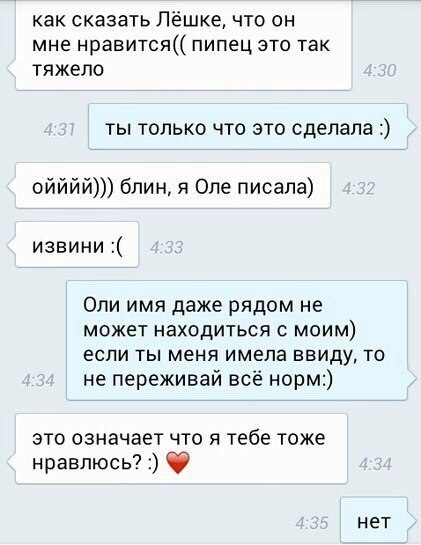Tap 'не переживай всё норм:)' line
This screenshot has width=421, height=545.
[x=208, y=379]
